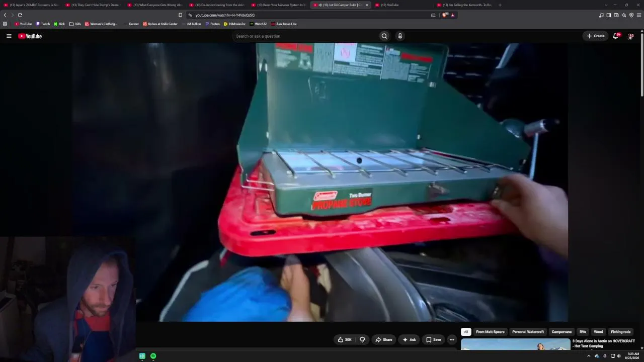The width and height of the screenshot is (644, 362).
Task: Filter recommendations by From Matt Spears
Action: (490, 332)
